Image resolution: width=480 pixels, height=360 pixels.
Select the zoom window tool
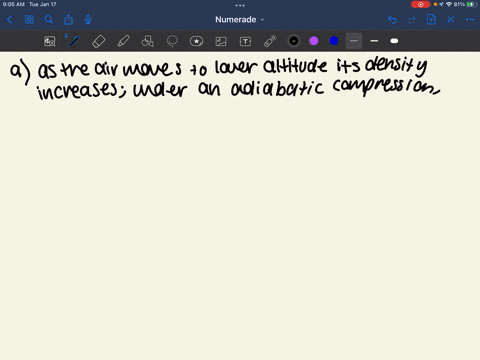pyautogui.click(x=50, y=41)
